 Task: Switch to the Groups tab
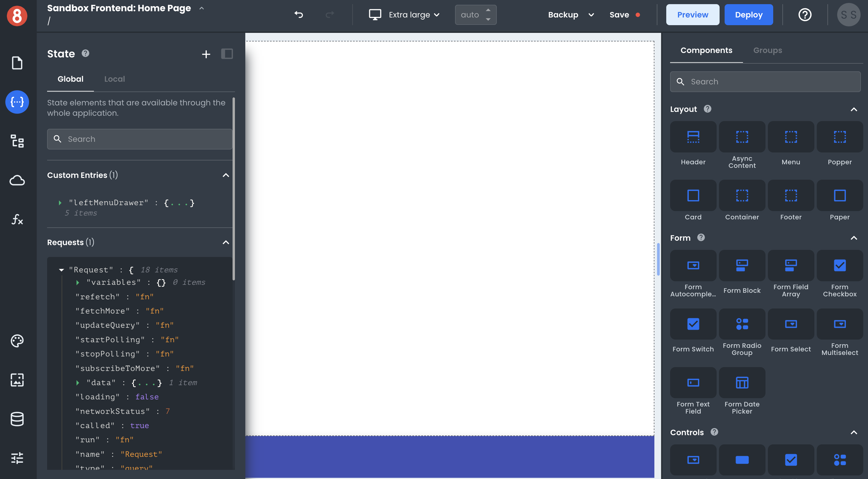click(767, 50)
